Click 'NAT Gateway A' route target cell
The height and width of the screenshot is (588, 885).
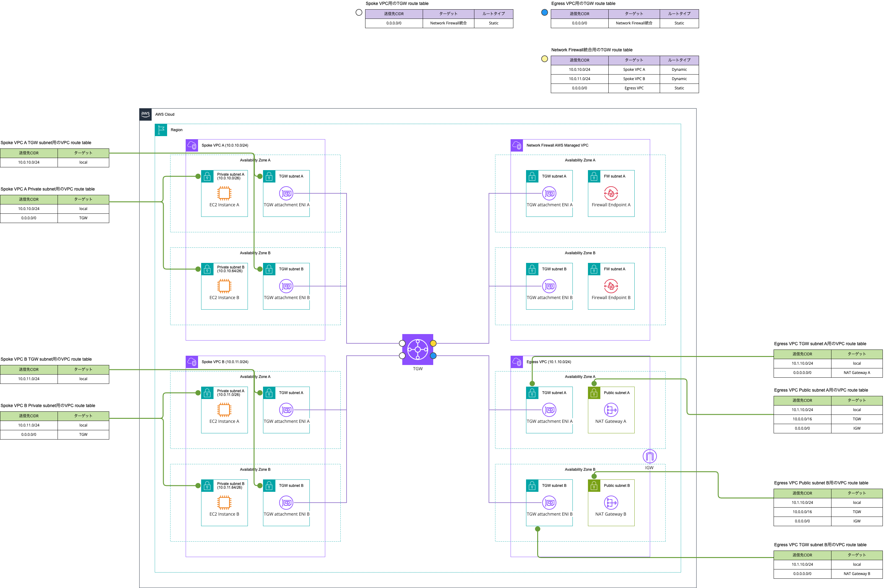(857, 373)
